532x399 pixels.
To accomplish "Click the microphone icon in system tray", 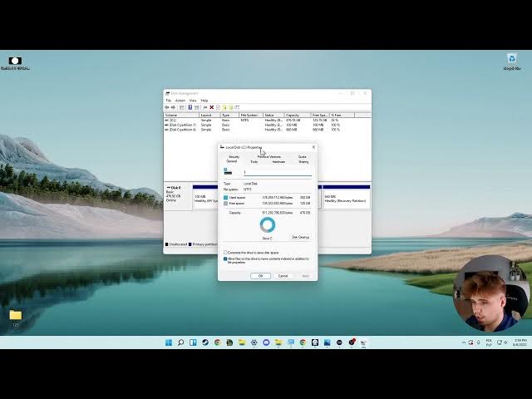I will [x=479, y=342].
